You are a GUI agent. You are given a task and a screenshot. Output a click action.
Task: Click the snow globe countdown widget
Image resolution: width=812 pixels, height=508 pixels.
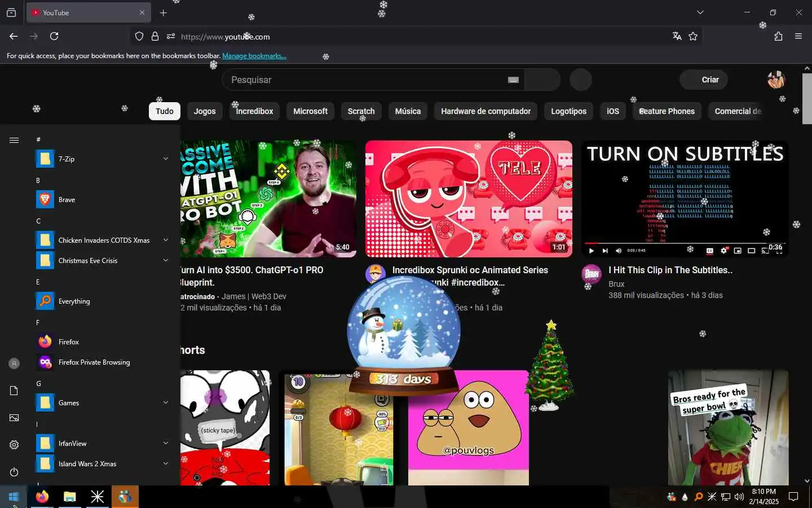[404, 336]
